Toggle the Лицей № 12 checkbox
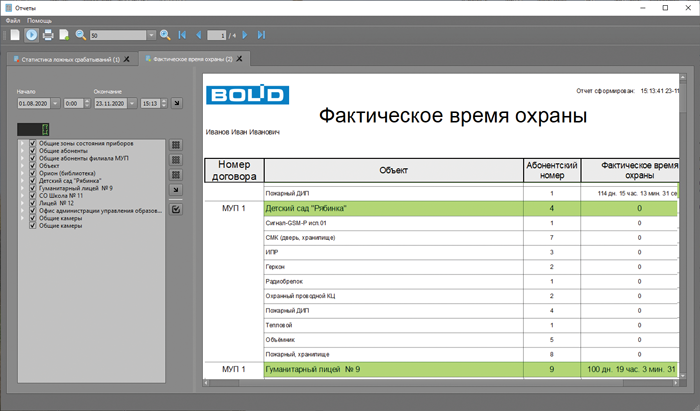The width and height of the screenshot is (700, 411). point(33,202)
